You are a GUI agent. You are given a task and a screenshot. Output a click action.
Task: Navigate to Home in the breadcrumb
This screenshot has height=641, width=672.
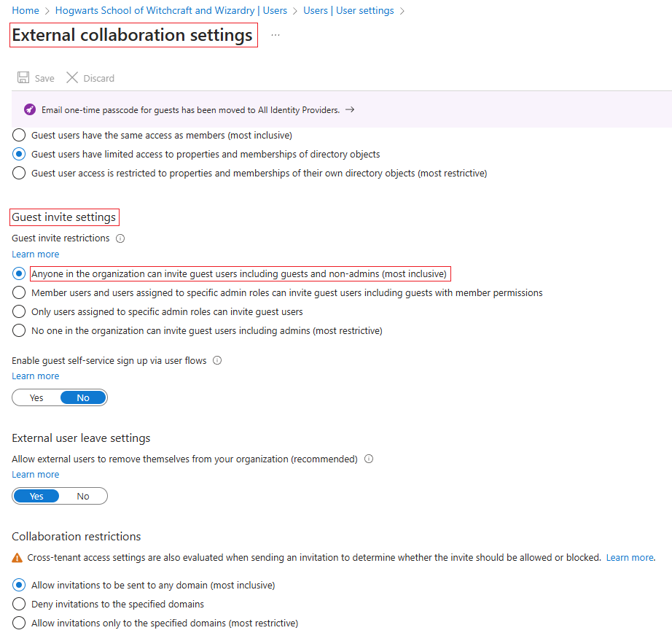pyautogui.click(x=26, y=10)
